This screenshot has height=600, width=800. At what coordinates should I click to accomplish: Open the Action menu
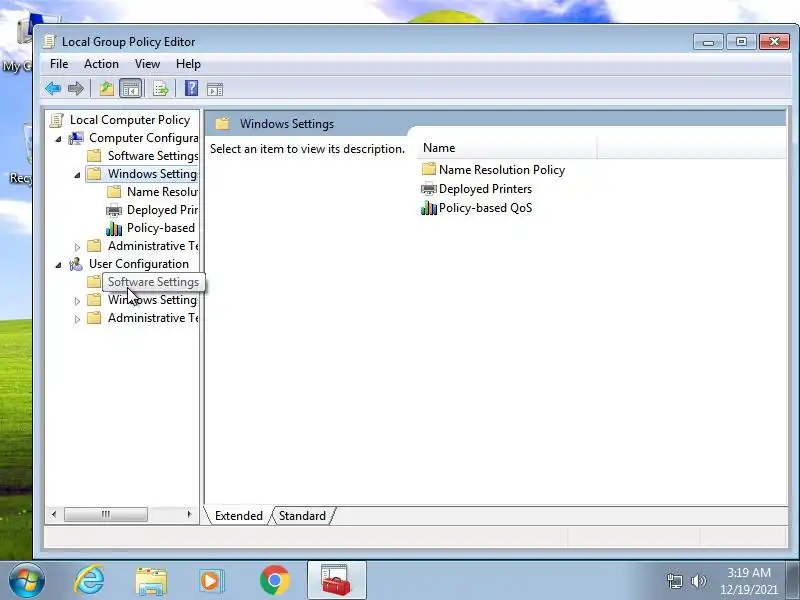101,64
